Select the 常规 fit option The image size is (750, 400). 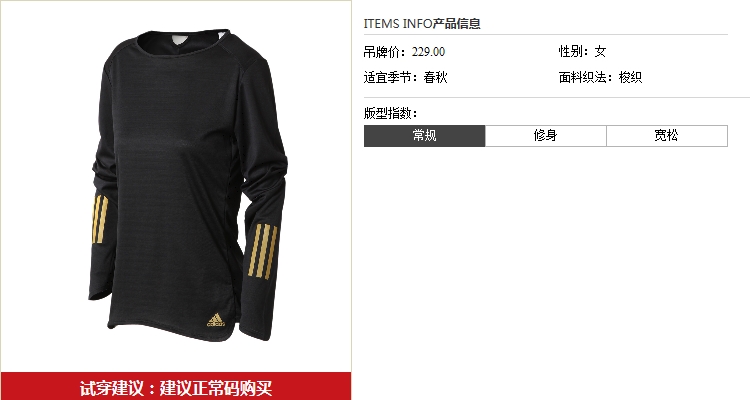424,136
